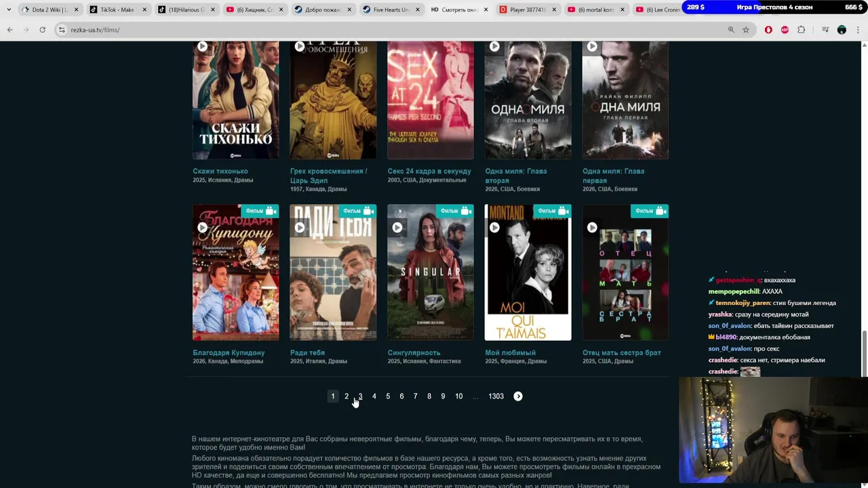Screen dimensions: 868x488
Task: Click the Фильм camera badge on Мой любимый
Action: click(x=552, y=211)
